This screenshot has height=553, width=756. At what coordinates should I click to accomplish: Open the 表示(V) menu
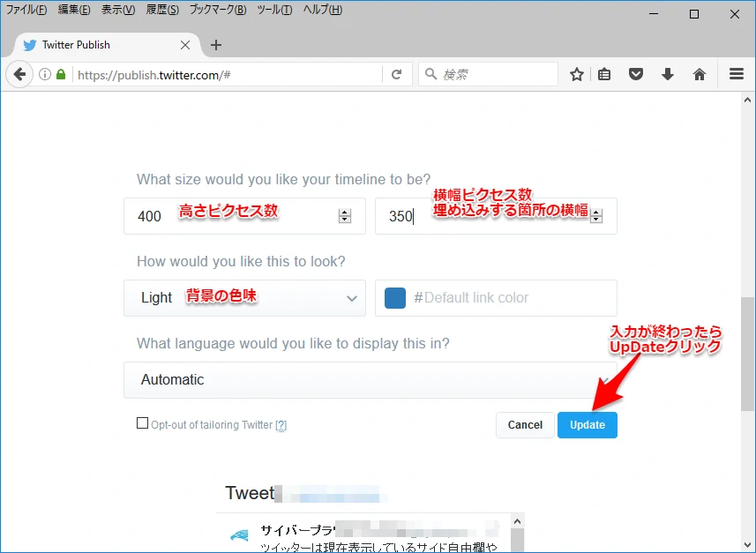coord(118,10)
